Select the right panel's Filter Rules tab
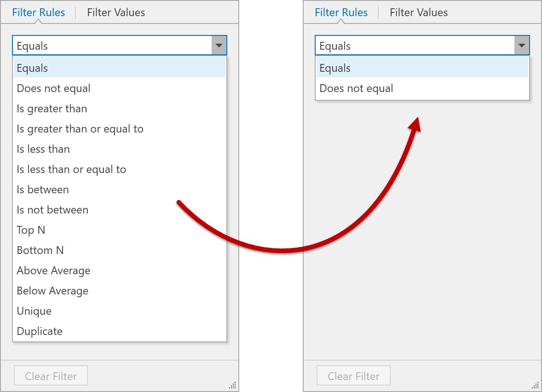Image resolution: width=542 pixels, height=392 pixels. tap(341, 12)
